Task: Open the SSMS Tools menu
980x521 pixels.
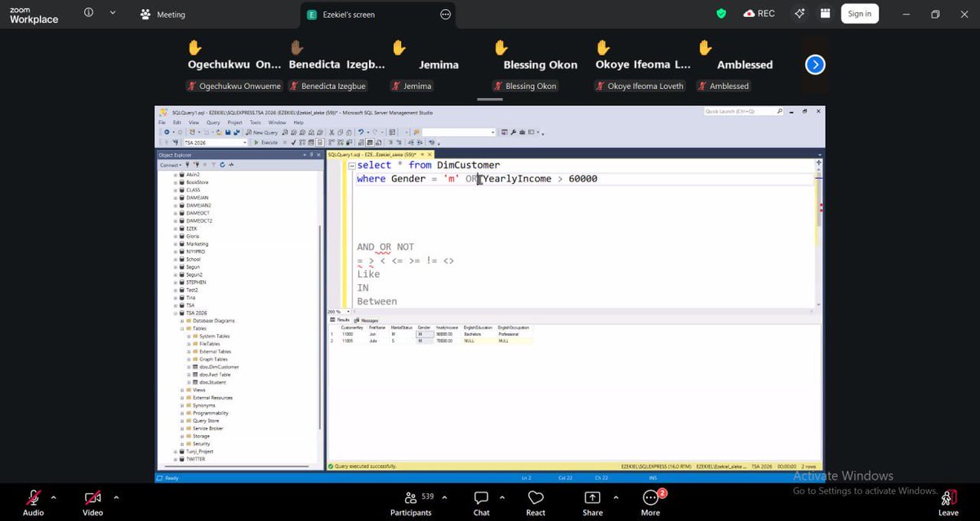Action: pyautogui.click(x=256, y=122)
